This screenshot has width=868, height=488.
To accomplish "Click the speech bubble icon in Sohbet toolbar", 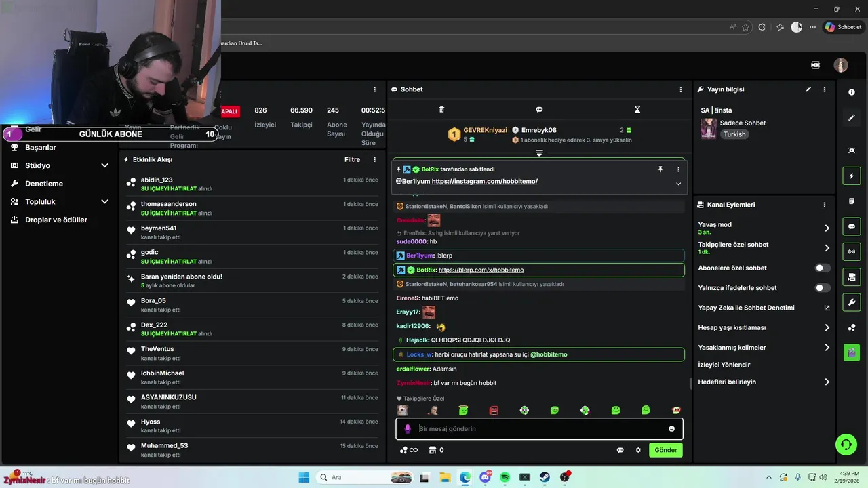I will coord(539,109).
